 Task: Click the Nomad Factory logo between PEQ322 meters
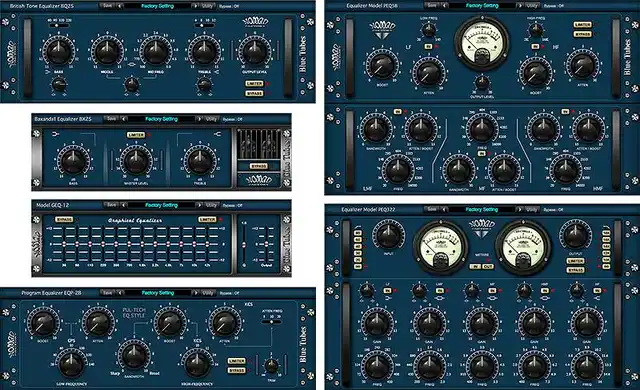[x=482, y=228]
